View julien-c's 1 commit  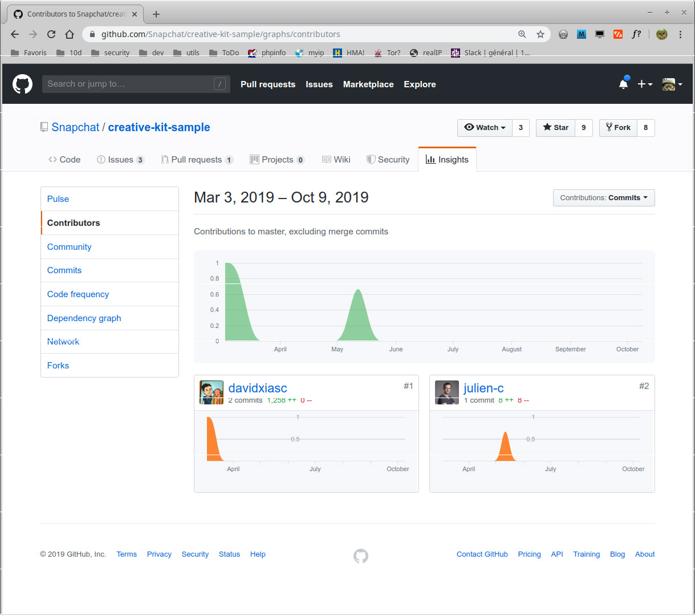(479, 400)
